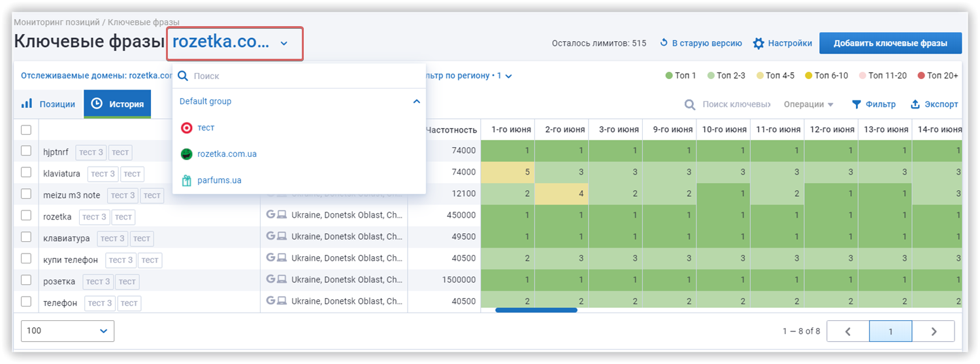Screen dimensions: 980x364
Task: Click the Частотность column header
Action: (x=451, y=130)
